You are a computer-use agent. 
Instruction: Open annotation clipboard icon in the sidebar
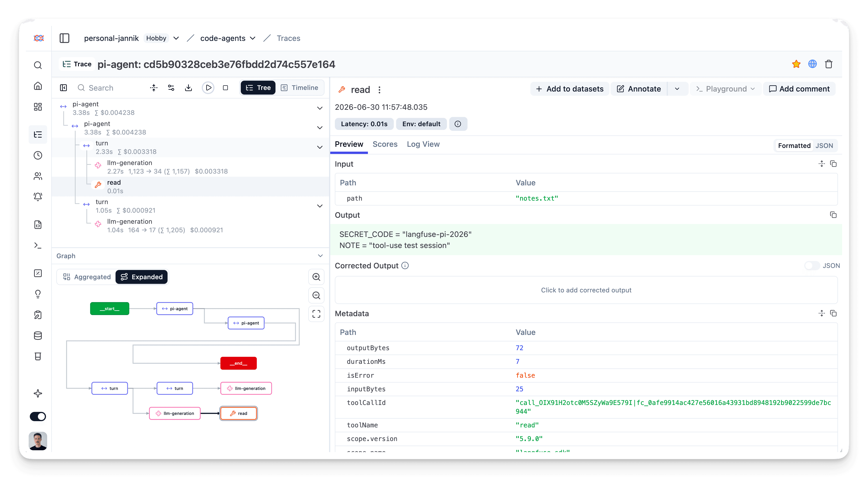tap(38, 315)
